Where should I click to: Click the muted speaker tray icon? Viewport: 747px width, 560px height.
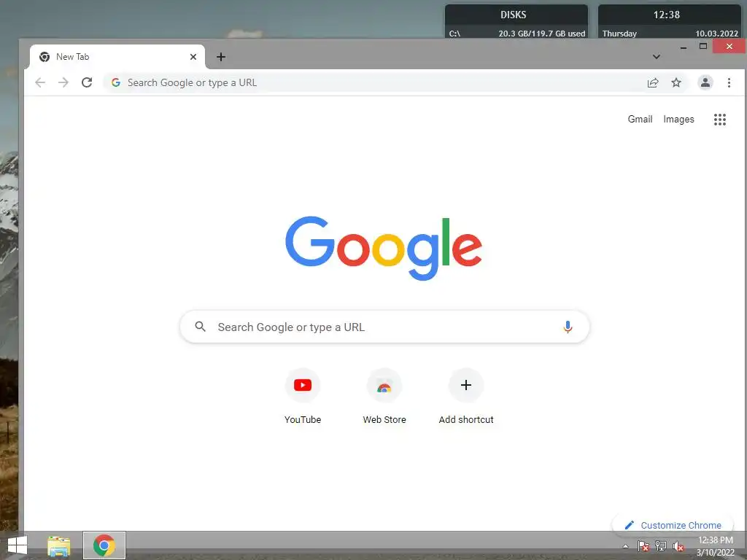click(678, 546)
